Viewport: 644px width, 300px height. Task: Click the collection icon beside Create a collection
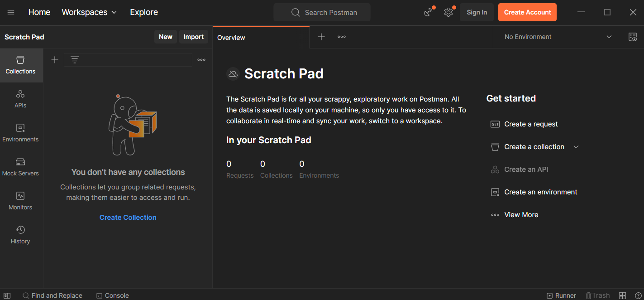tap(495, 147)
